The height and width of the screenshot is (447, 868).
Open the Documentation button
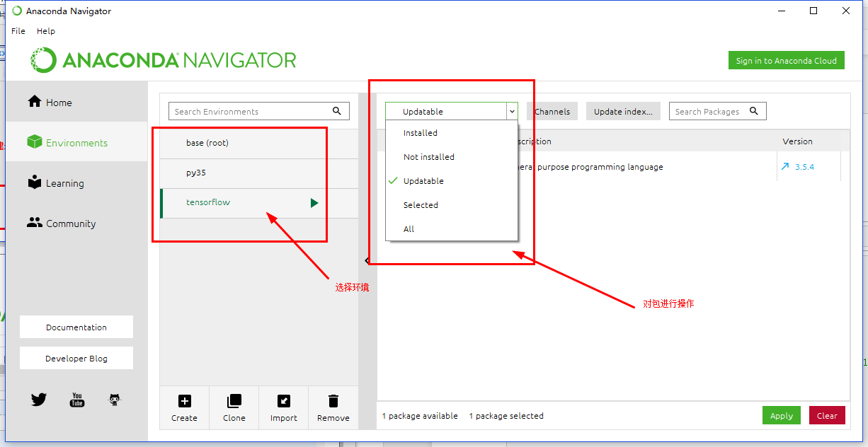point(76,327)
